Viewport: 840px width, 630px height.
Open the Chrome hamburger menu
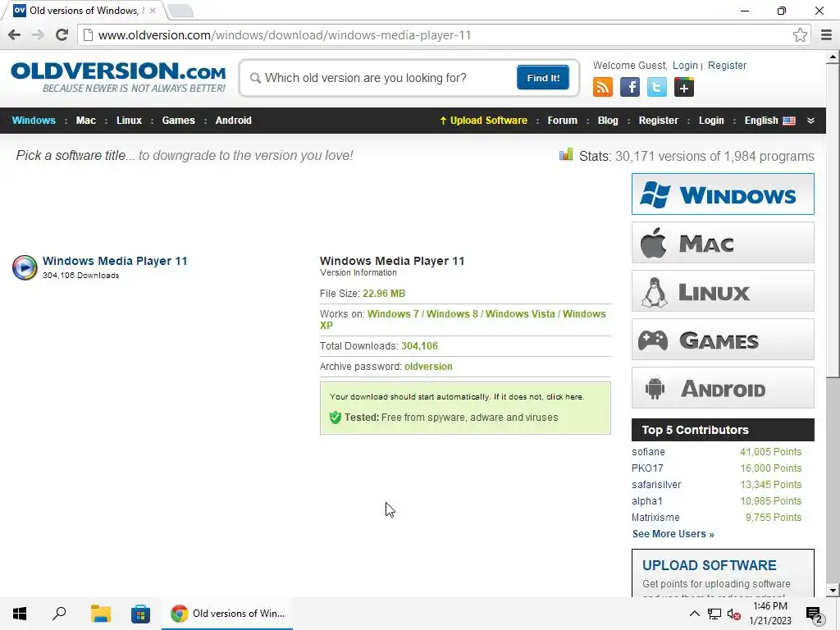826,34
